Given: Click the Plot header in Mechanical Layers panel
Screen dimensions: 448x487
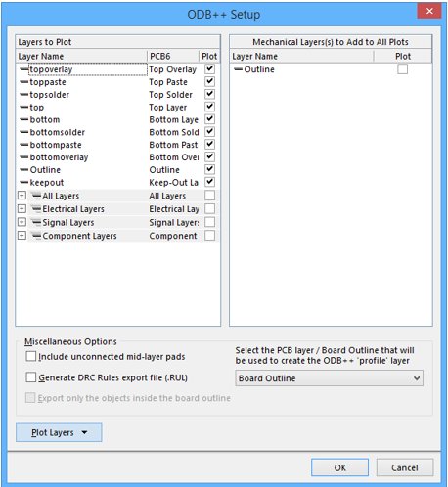Looking at the screenshot, I should (403, 56).
